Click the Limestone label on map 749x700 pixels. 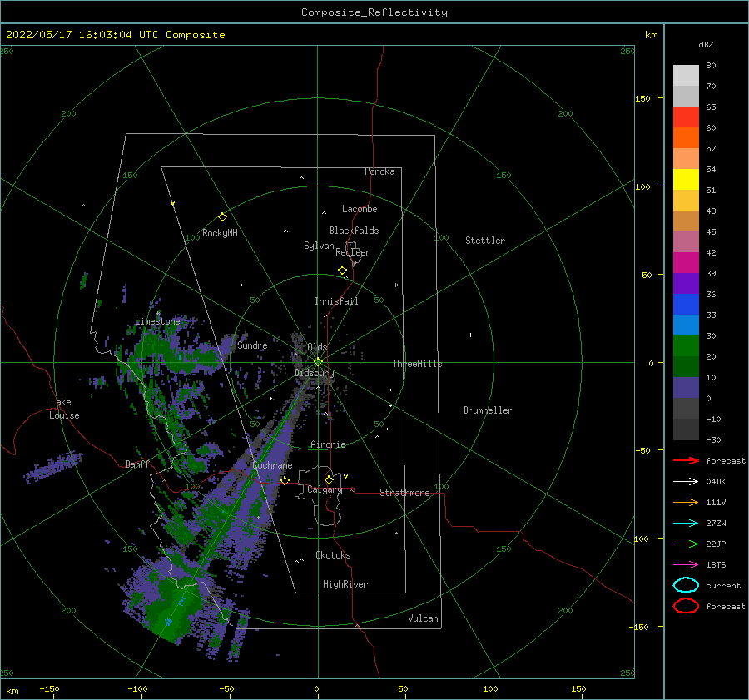tap(157, 321)
